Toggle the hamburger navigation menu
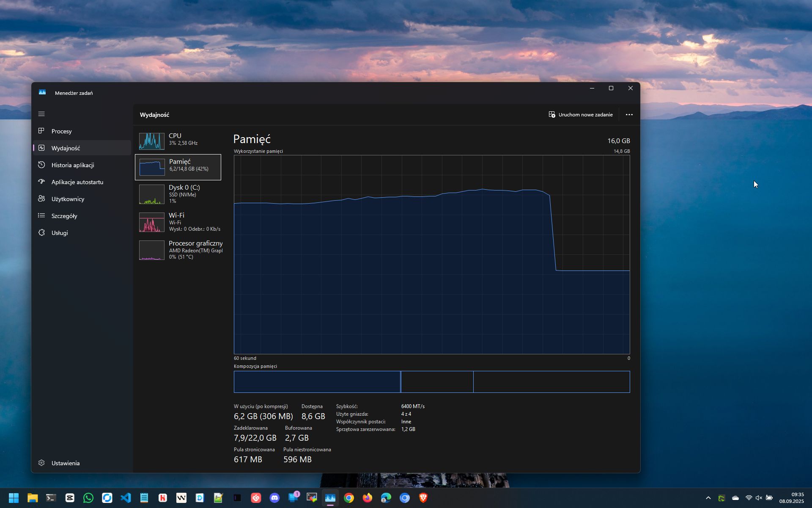 point(41,114)
